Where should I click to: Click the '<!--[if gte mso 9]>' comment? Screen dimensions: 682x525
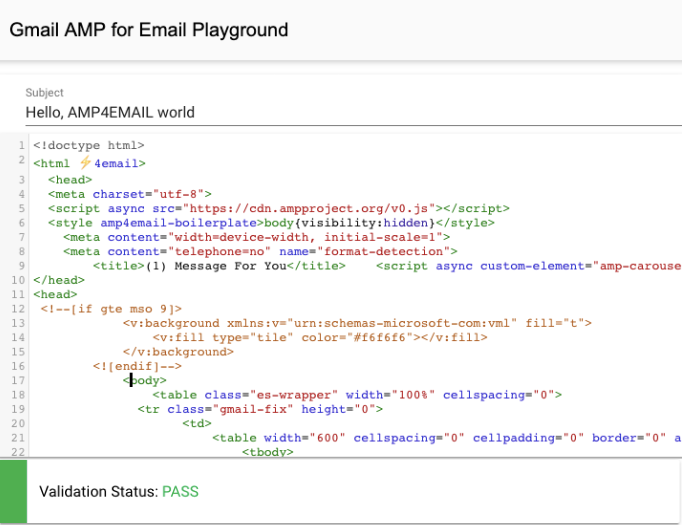pyautogui.click(x=111, y=309)
